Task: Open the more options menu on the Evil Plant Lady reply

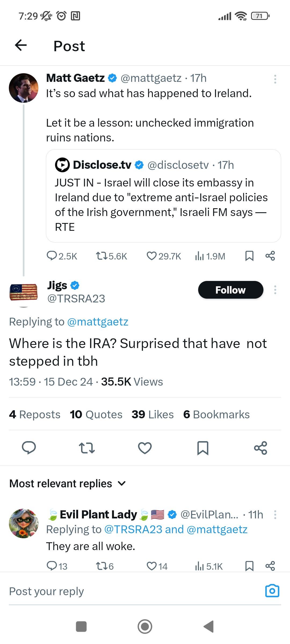Action: point(275,515)
